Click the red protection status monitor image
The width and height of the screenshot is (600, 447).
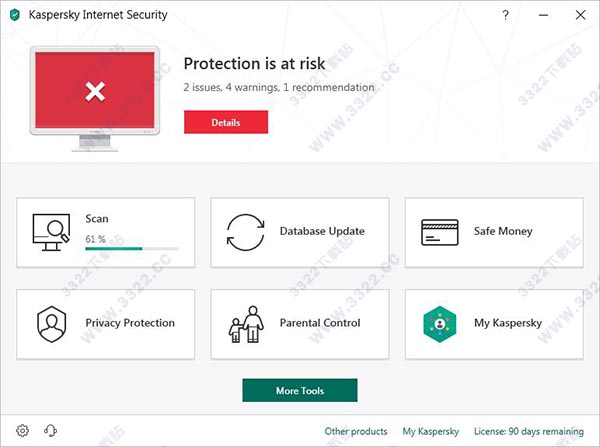[x=94, y=92]
